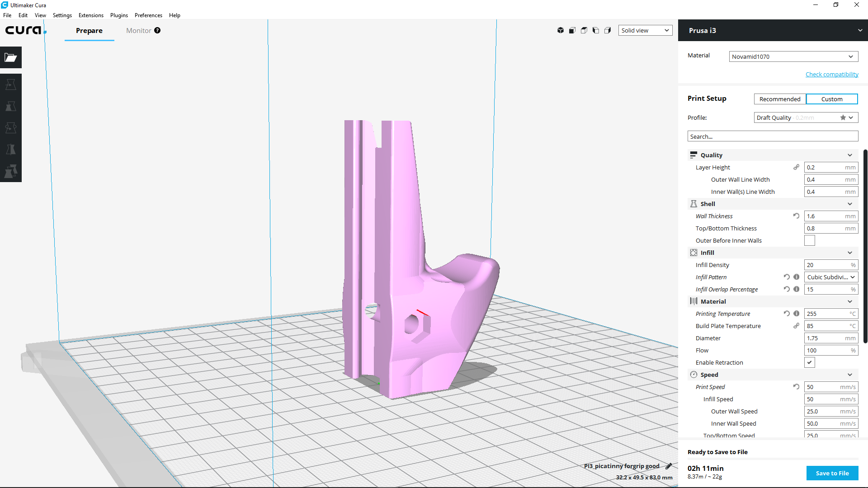The image size is (868, 488).
Task: Click the info icon beside Printing Temperature
Action: [796, 314]
